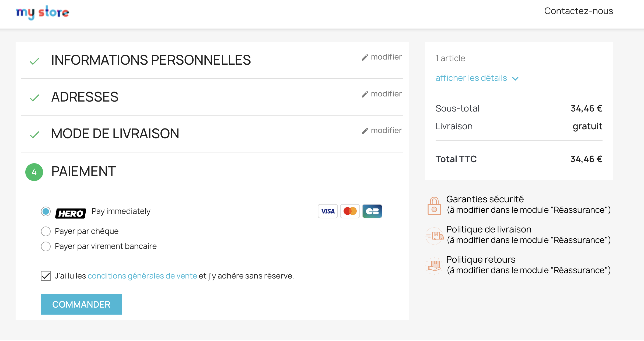This screenshot has width=644, height=341.
Task: Click the my store logo
Action: 42,12
